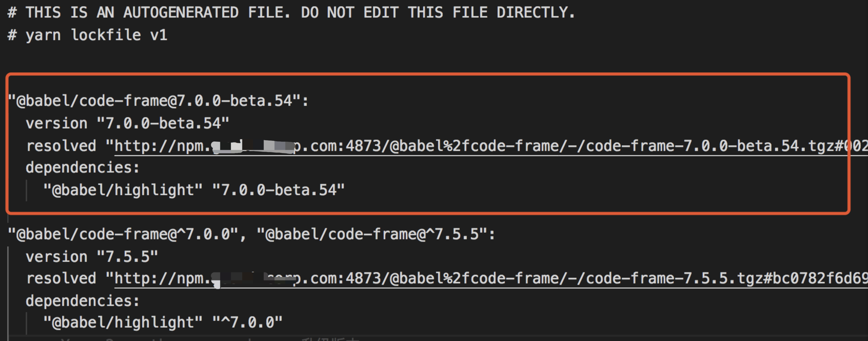This screenshot has height=341, width=868.
Task: Click the word resolved in first entry
Action: (61, 146)
